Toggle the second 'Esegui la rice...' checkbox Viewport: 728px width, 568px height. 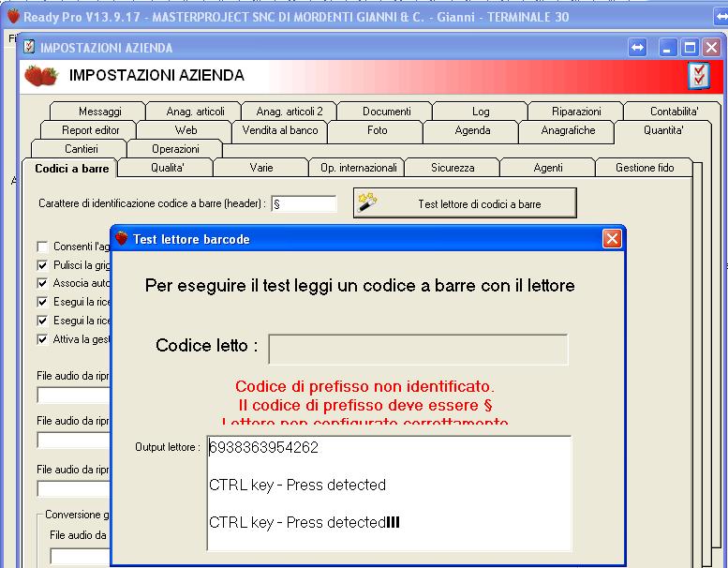point(42,321)
